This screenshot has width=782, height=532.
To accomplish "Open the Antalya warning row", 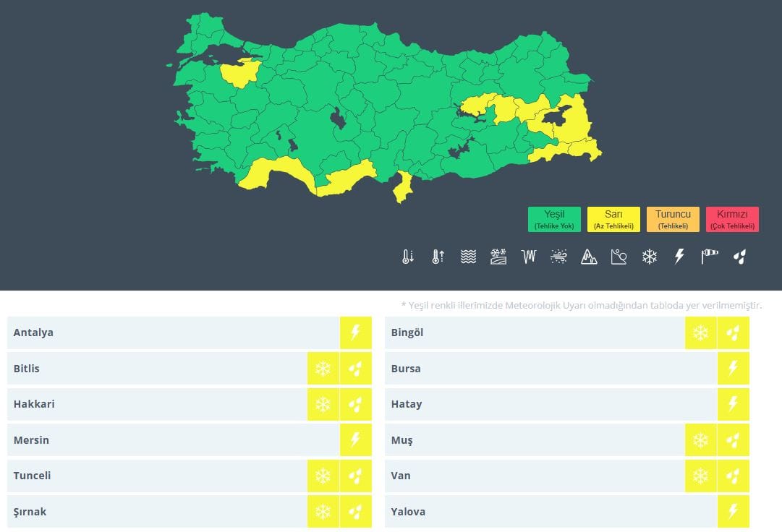I will tap(174, 333).
